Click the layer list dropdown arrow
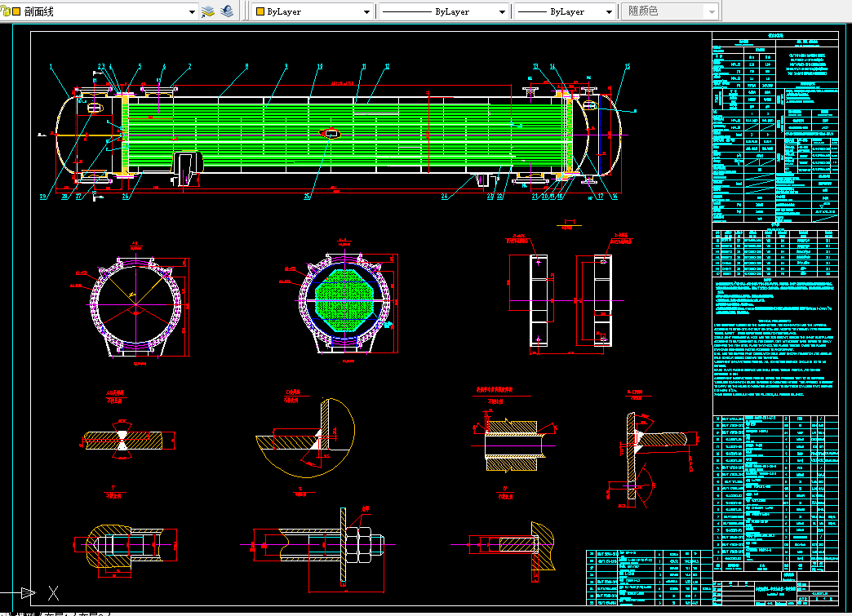This screenshot has height=616, width=852. [192, 11]
